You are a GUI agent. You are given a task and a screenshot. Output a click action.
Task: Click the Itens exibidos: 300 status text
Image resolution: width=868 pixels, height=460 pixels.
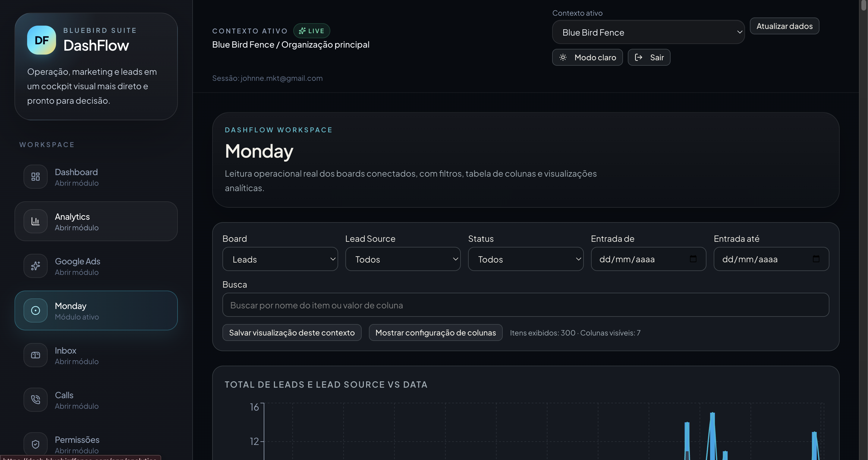pos(542,332)
